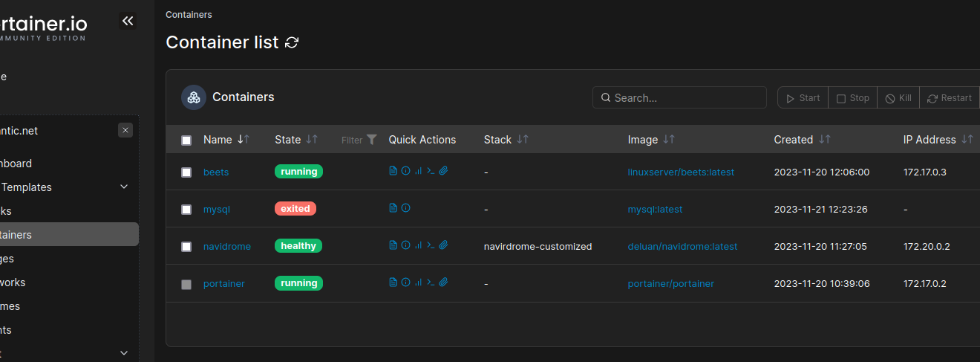980x362 pixels.
Task: Click the Start button in the toolbar
Action: (803, 98)
